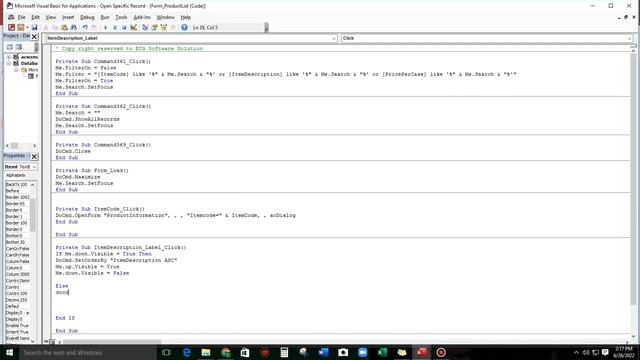Screen dimensions: 640x360
Task: Open Microsoft Edge from the taskbar
Action: coord(186,352)
